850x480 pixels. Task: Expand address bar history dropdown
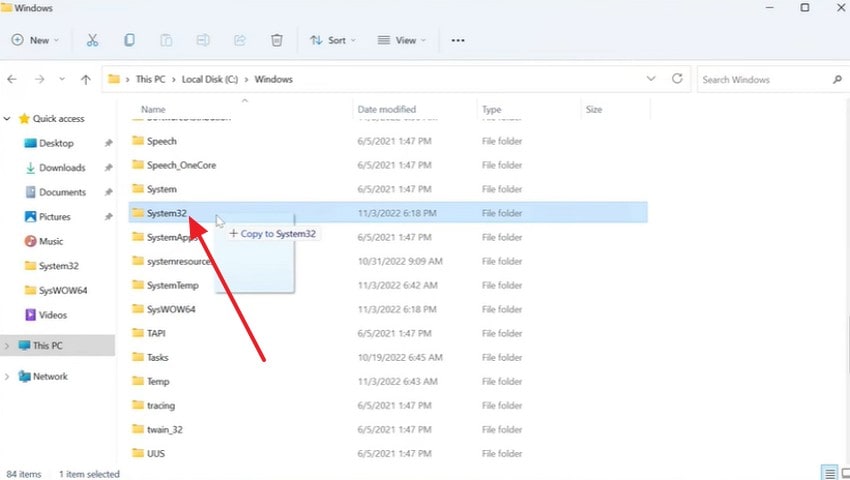[651, 79]
